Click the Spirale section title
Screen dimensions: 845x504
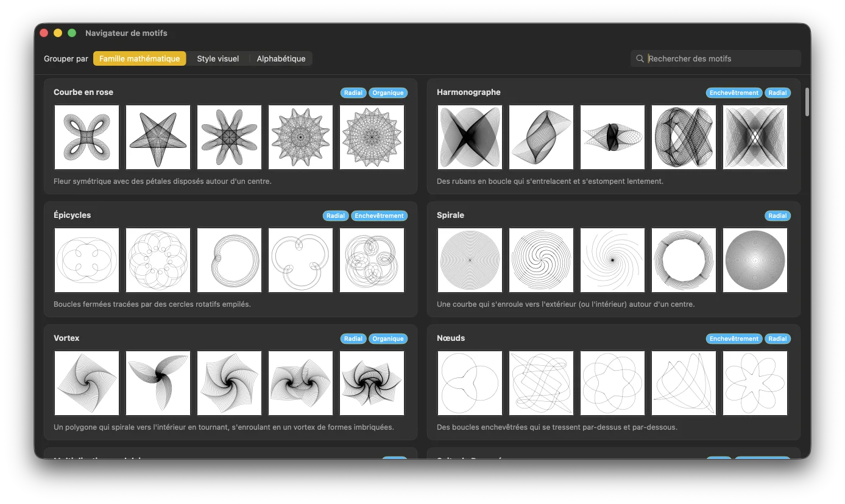tap(450, 215)
